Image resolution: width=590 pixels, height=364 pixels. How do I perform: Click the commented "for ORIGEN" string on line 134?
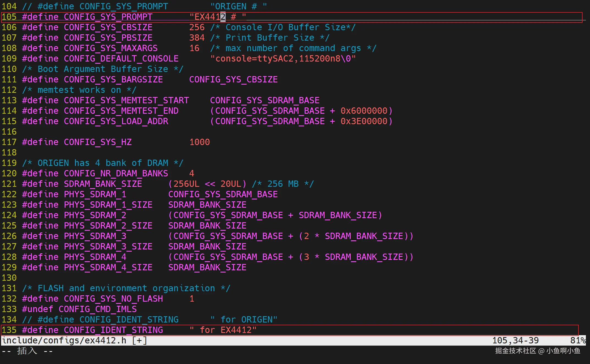(x=244, y=319)
